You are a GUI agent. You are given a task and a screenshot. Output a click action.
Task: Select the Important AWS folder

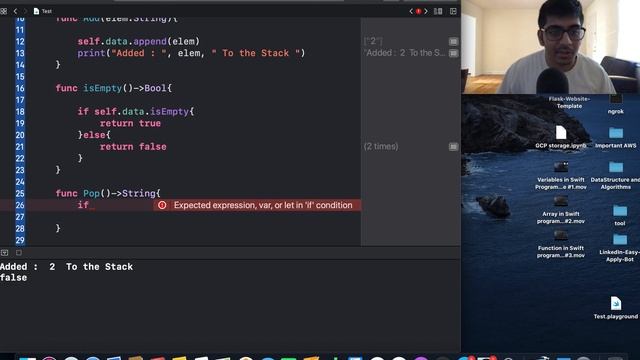(616, 138)
